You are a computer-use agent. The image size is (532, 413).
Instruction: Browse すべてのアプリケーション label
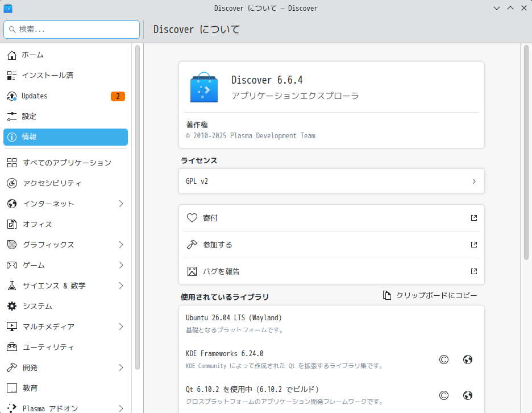click(67, 163)
